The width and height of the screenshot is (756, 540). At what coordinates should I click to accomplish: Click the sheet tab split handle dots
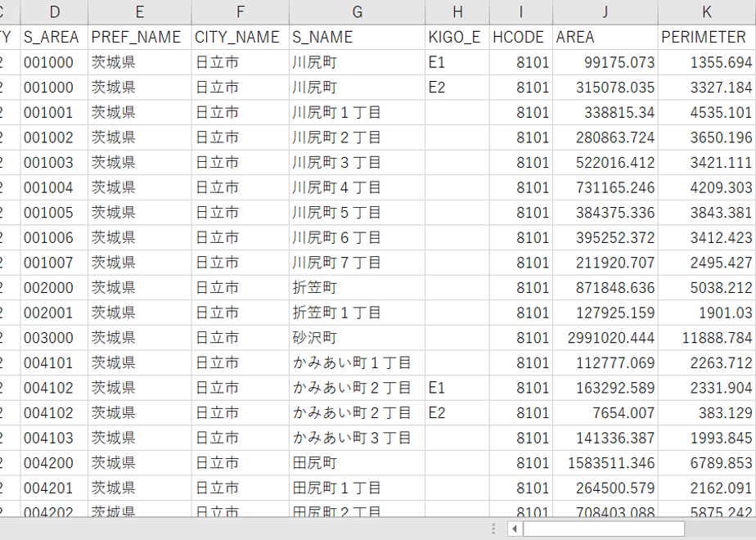click(493, 529)
